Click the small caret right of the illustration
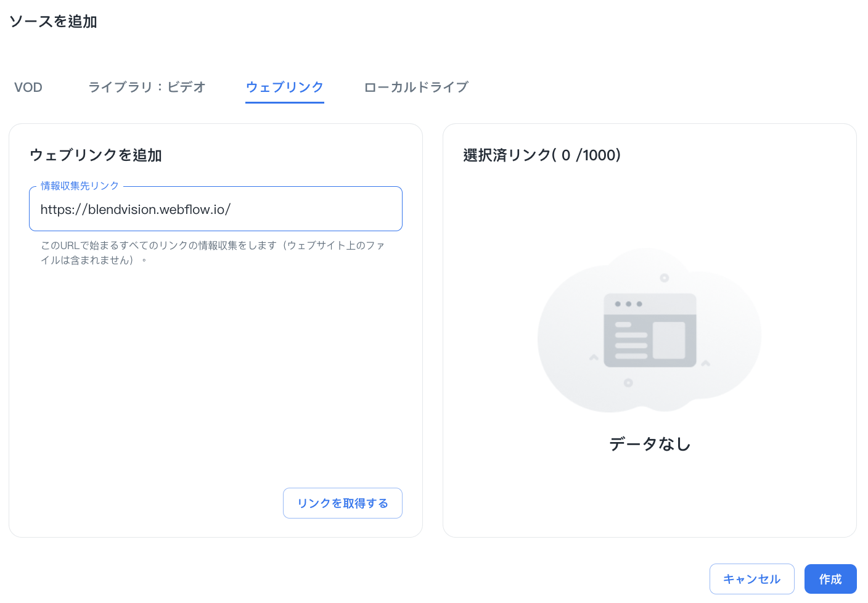This screenshot has width=868, height=603. point(706,363)
